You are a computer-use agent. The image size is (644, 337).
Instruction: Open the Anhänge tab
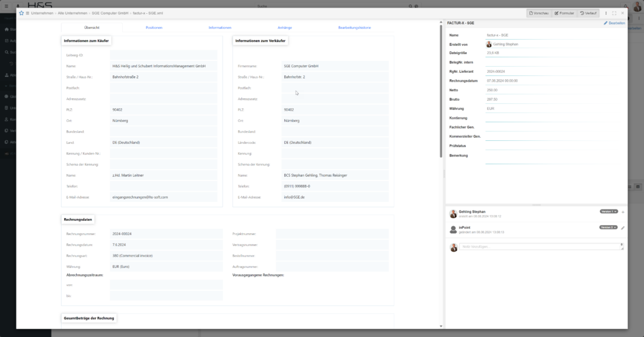click(285, 28)
